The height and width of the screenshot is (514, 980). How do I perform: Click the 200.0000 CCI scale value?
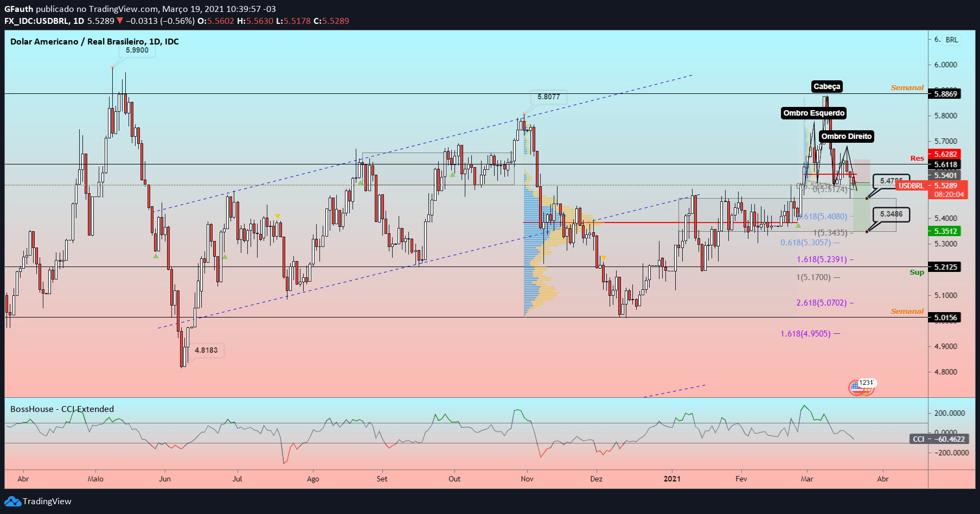click(x=949, y=413)
